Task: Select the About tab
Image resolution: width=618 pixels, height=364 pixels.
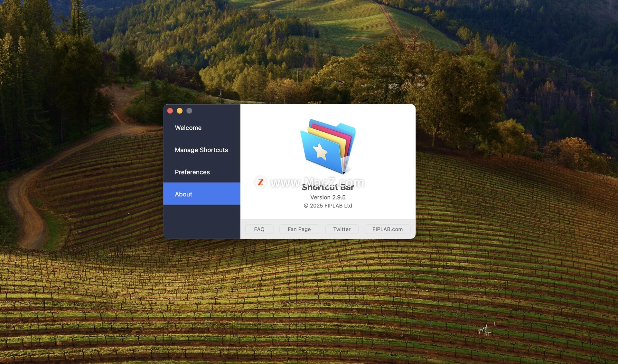Action: coord(201,194)
